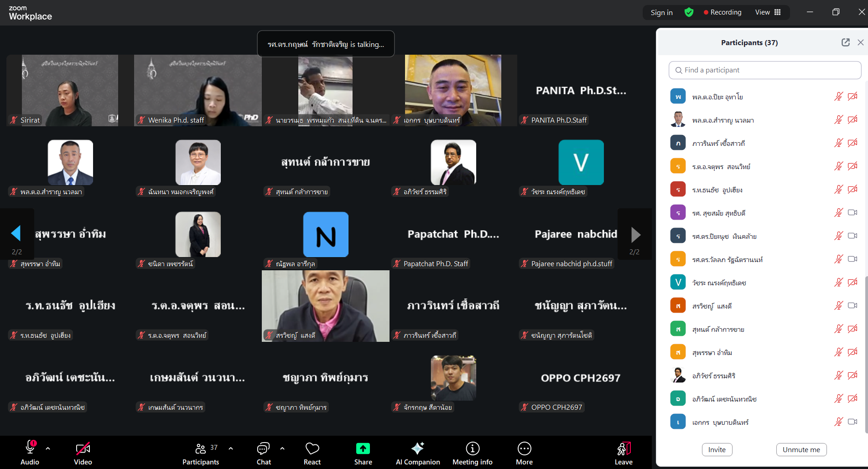868x469 pixels.
Task: Expand audio options arrow
Action: 48,448
